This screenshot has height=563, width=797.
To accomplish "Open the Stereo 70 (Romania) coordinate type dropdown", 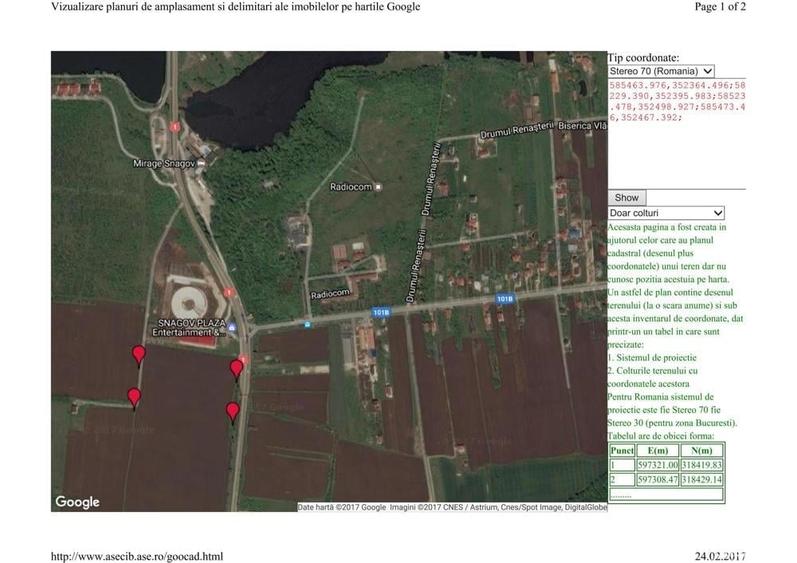I will (661, 71).
